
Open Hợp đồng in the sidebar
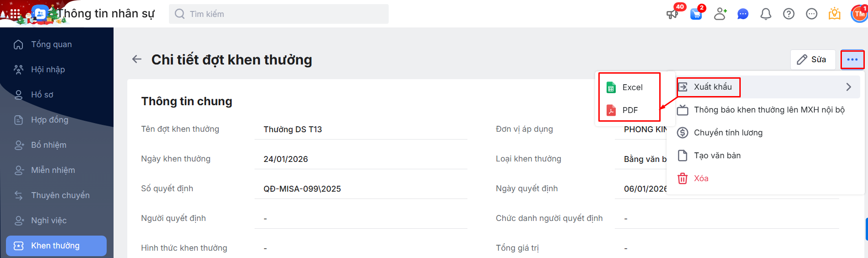point(49,120)
